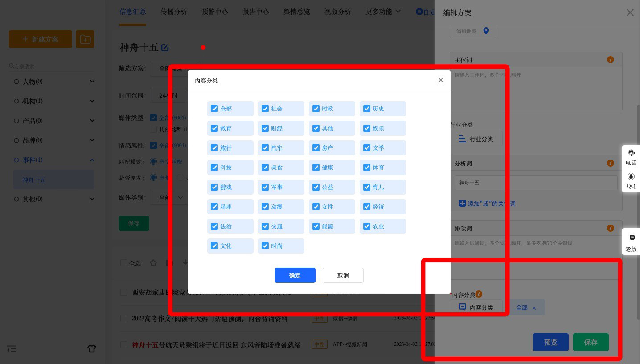Click the location pin icon in 添加地域

click(x=486, y=31)
